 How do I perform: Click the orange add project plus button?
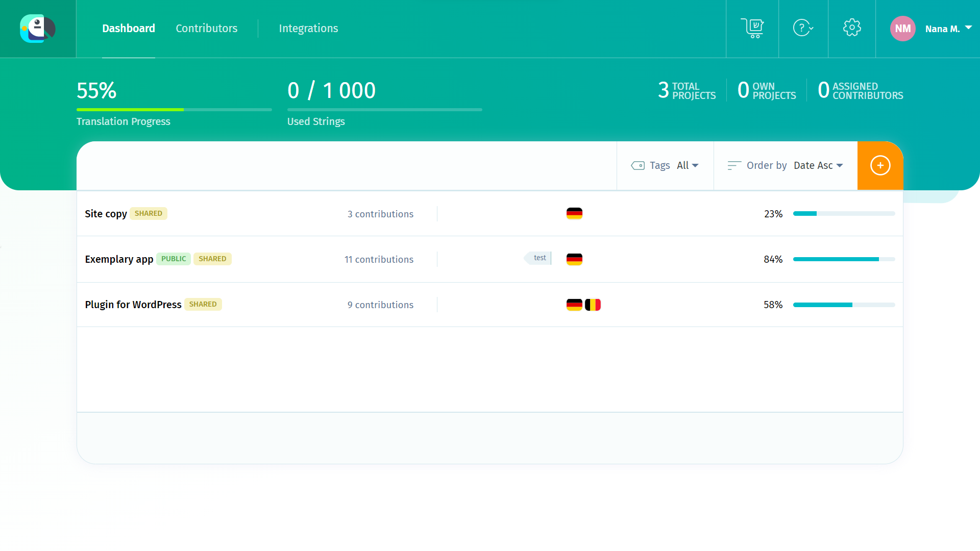[x=880, y=165]
